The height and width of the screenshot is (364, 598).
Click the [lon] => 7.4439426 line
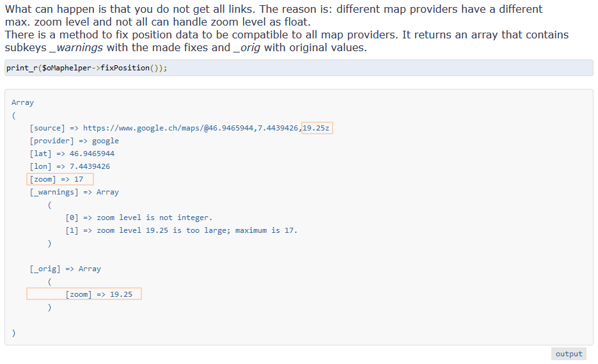tap(70, 166)
